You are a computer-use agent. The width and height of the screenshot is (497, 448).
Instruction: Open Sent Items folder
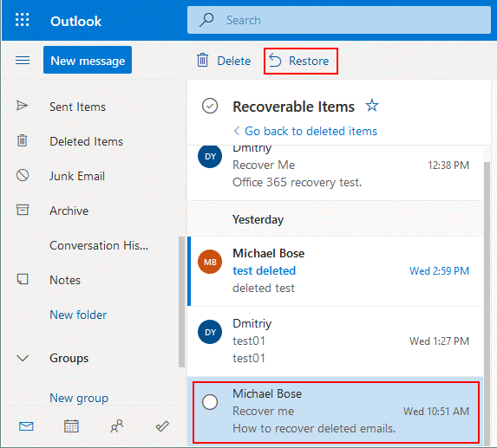tap(78, 107)
